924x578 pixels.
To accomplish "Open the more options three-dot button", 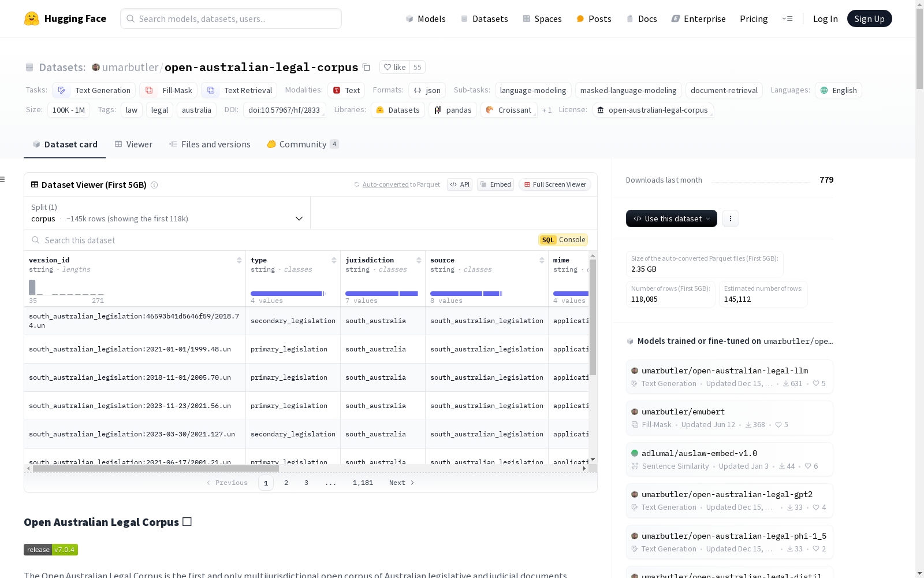I will [x=731, y=218].
